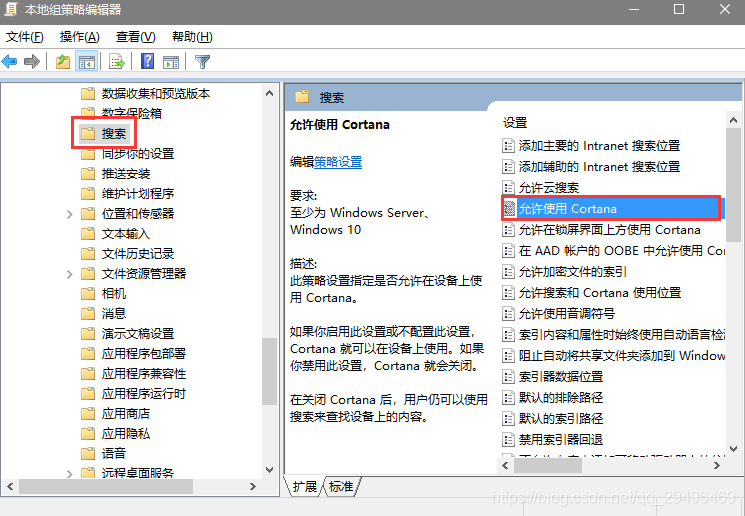Image resolution: width=745 pixels, height=516 pixels.
Task: Click the policy icon beside 允许云搜索
Action: pos(508,187)
